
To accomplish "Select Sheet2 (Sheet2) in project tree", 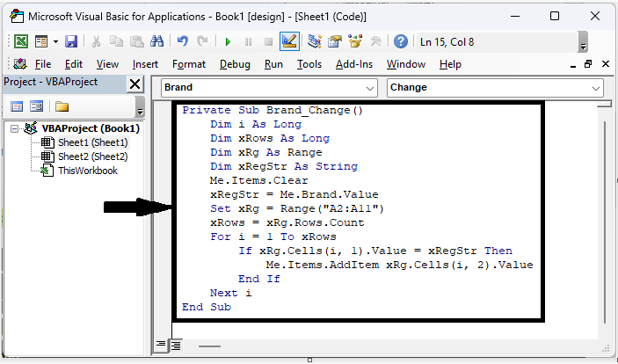I will 93,157.
